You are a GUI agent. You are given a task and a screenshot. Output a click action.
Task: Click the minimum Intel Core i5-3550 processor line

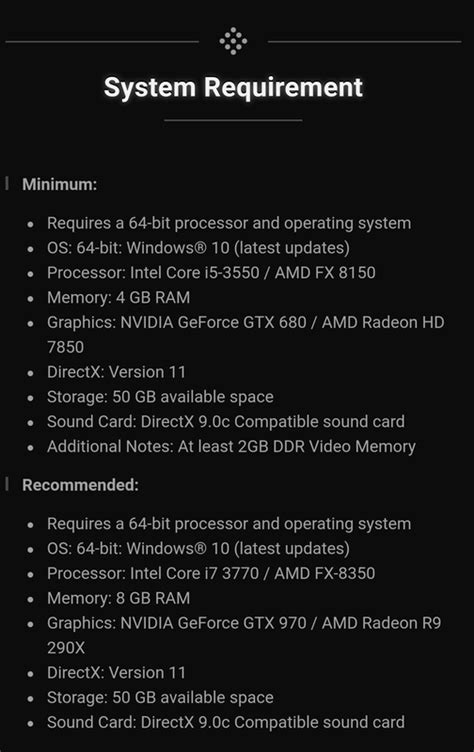tap(211, 272)
